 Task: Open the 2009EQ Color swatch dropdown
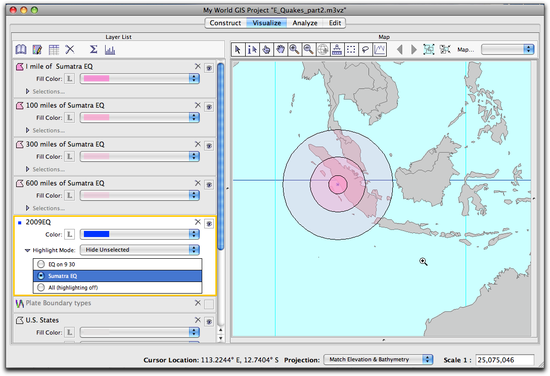coord(140,234)
